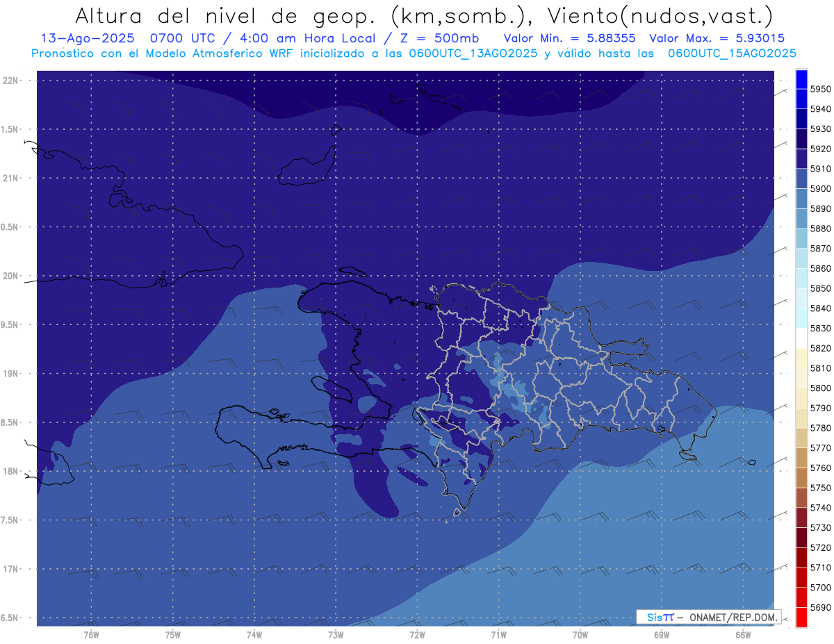This screenshot has height=644, width=834.
Task: Click the 70W longitude label
Action: 580,635
